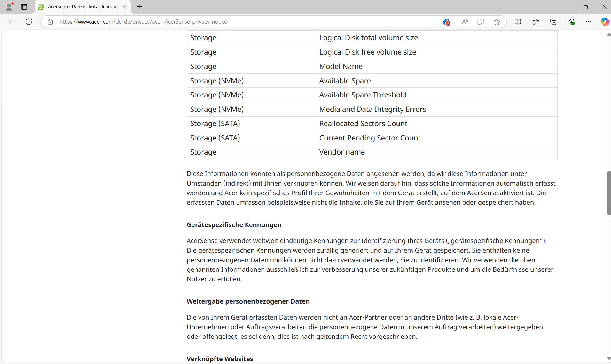Open the user profile menu
The width and height of the screenshot is (611, 364).
(x=9, y=7)
